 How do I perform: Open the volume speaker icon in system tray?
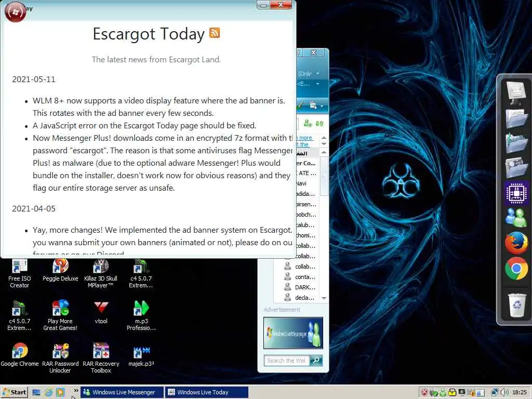click(504, 393)
